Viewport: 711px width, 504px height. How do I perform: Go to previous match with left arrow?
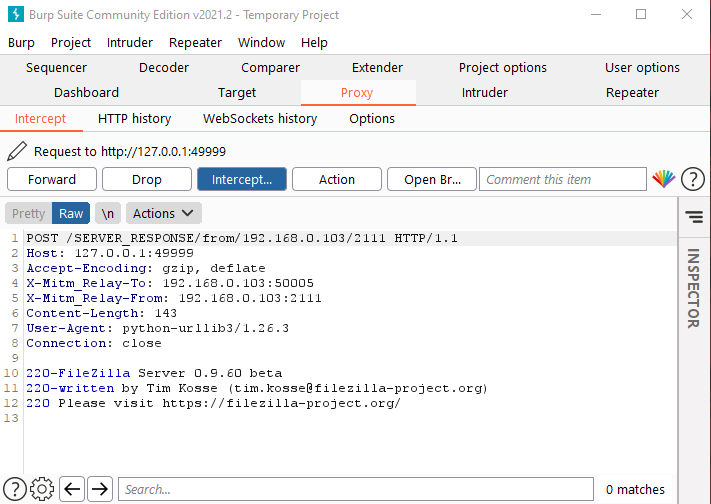[x=72, y=489]
